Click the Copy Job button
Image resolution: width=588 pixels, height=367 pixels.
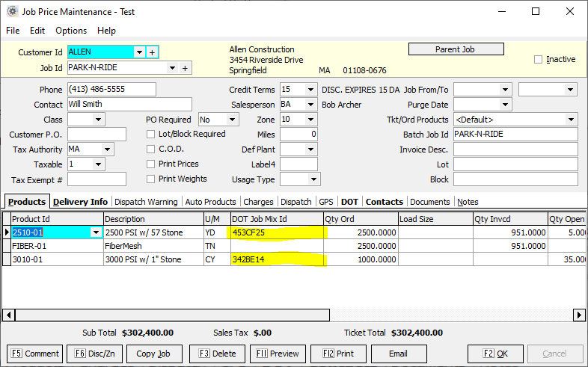tap(153, 354)
